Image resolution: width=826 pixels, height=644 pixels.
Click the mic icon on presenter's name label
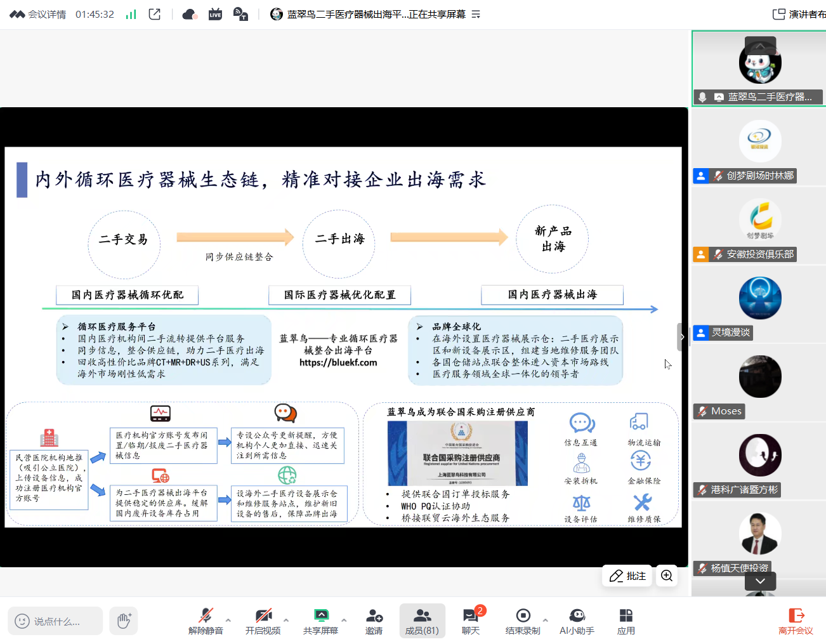point(702,97)
